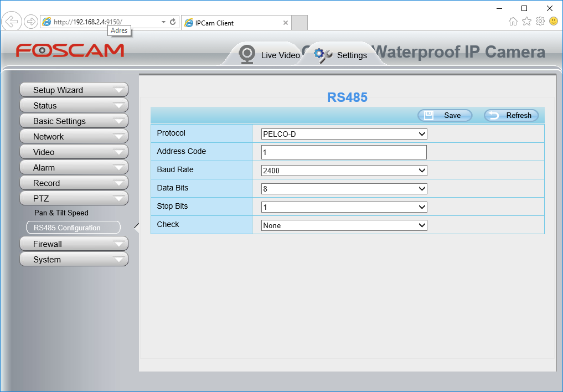Open the favorites star icon
Viewport: 563px width, 392px height.
[x=526, y=22]
